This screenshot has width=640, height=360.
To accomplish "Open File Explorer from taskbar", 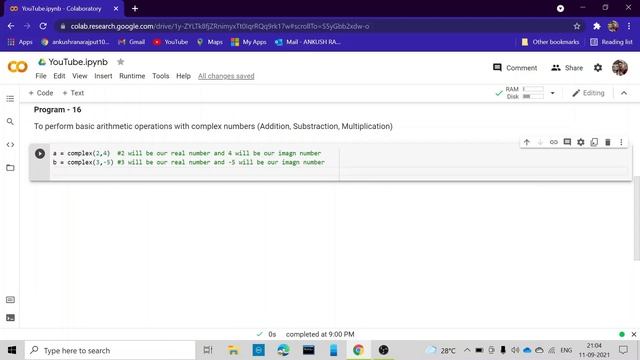I will pos(233,350).
